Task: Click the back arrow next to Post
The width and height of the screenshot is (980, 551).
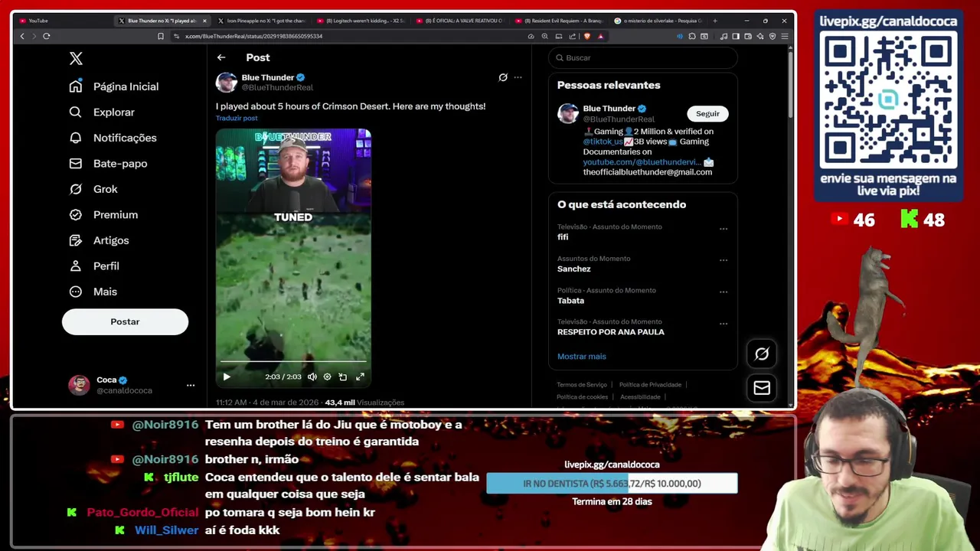Action: 220,57
